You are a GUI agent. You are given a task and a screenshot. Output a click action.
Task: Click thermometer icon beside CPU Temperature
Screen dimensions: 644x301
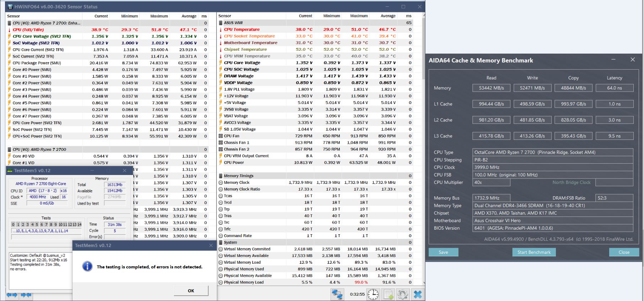(221, 29)
